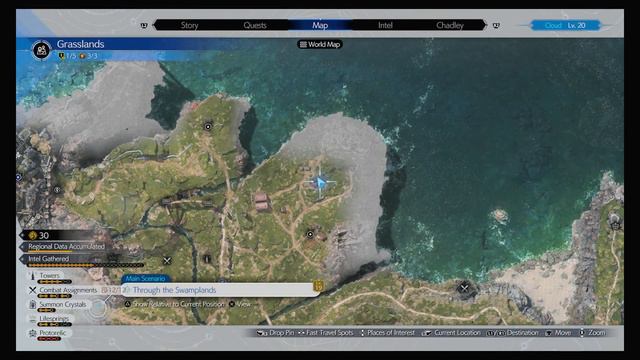Click the Drop Pin prompt
This screenshot has width=640, height=360.
[276, 333]
